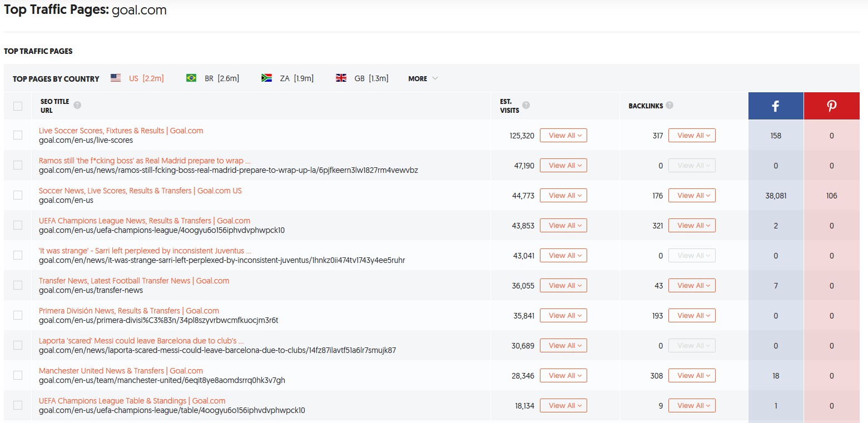Screen dimensions: 868x423
Task: Expand the MORE countries dropdown
Action: (423, 78)
